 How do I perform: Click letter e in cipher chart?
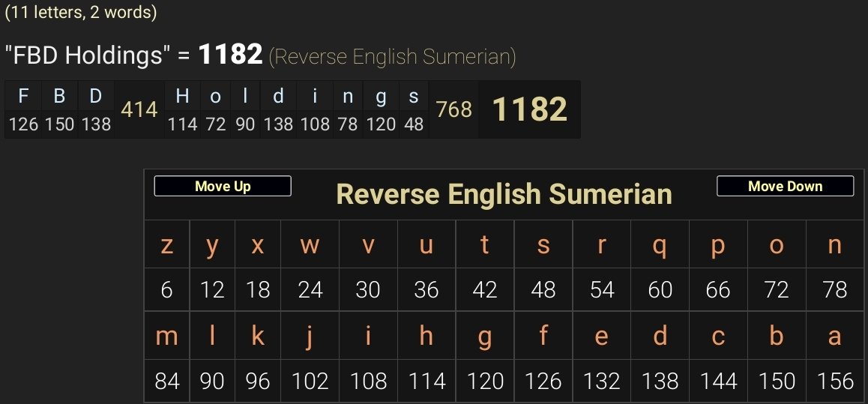(x=602, y=337)
